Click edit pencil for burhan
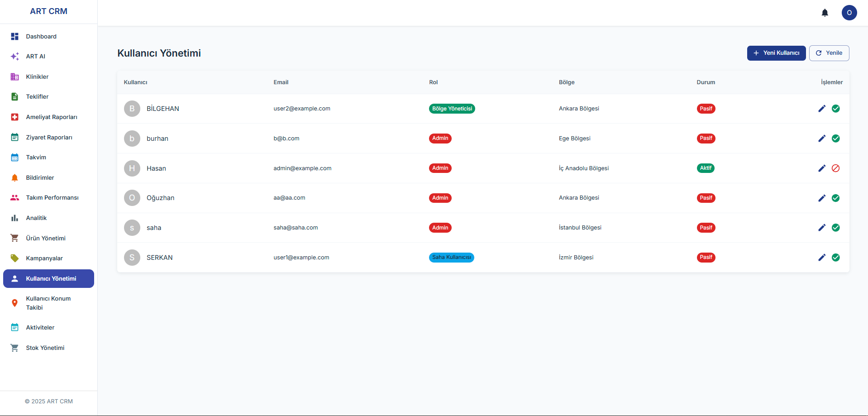868x416 pixels. click(822, 139)
